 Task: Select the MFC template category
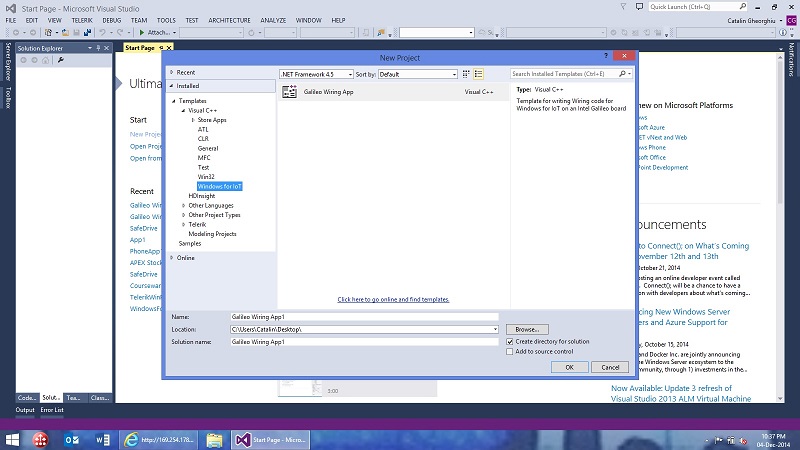[x=204, y=158]
